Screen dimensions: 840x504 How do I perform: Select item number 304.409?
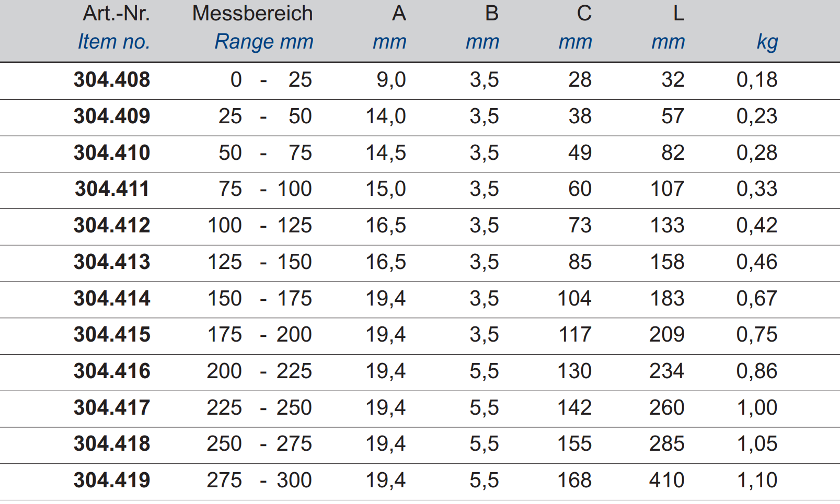click(112, 116)
